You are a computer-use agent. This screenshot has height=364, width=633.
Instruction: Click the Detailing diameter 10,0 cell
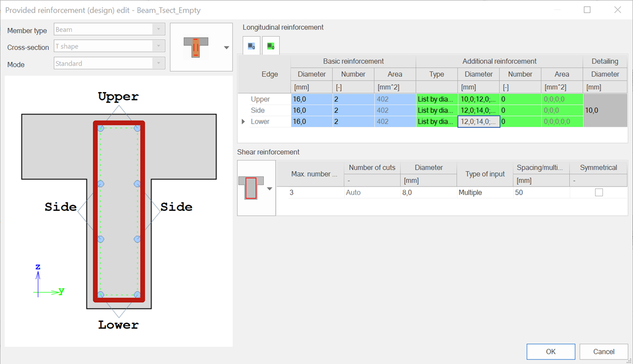pyautogui.click(x=605, y=110)
